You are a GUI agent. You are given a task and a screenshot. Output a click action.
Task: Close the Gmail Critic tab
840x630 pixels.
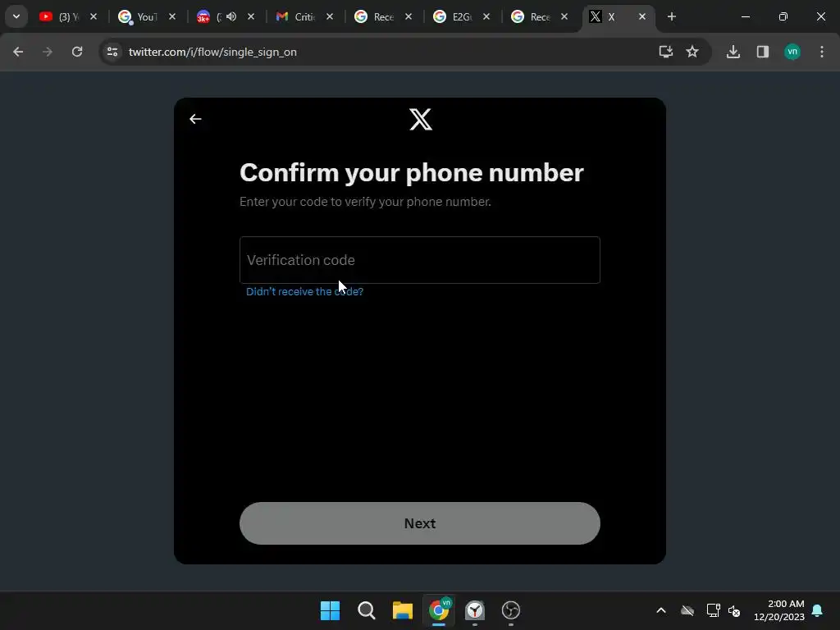pyautogui.click(x=330, y=16)
